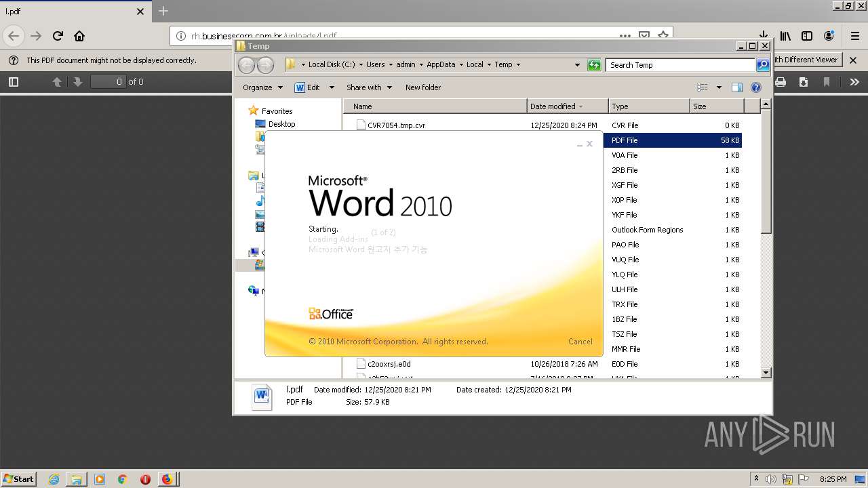Launch Chrome from taskbar
868x488 pixels.
pyautogui.click(x=122, y=479)
